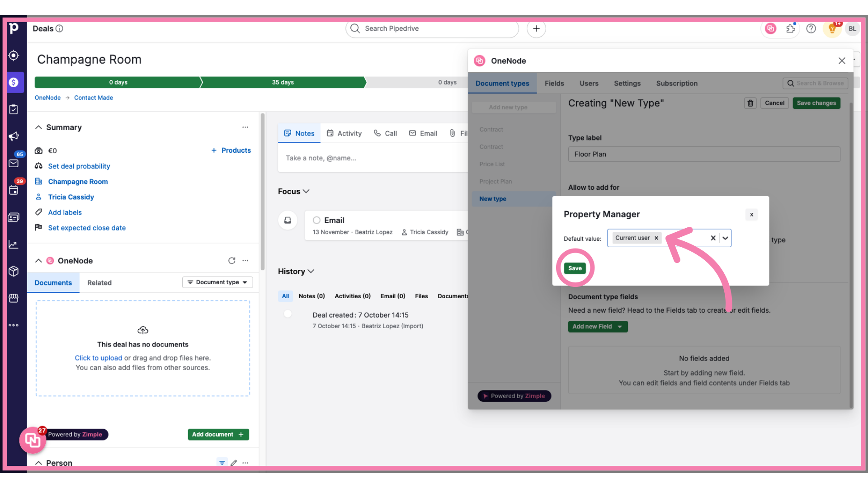868x488 pixels.
Task: Collapse the OneNode section
Action: [x=38, y=261]
